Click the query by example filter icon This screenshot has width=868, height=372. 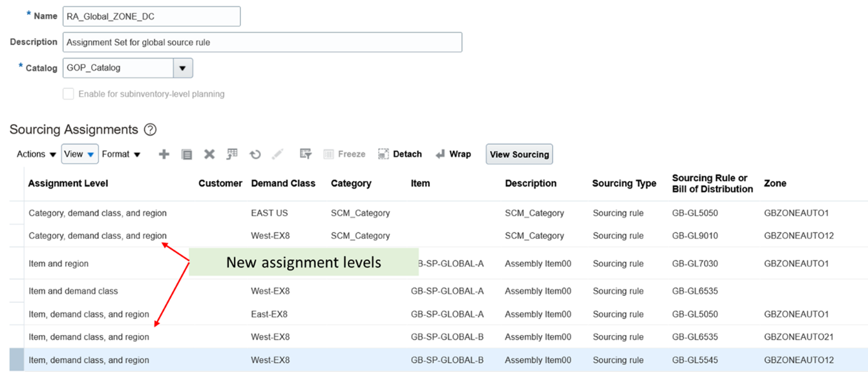306,154
